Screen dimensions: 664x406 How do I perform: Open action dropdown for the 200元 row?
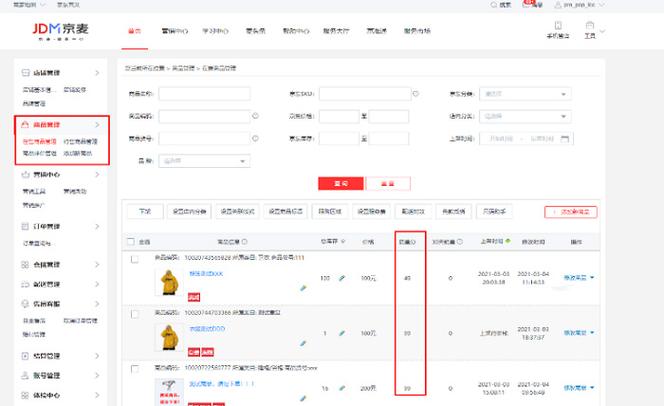[x=592, y=387]
